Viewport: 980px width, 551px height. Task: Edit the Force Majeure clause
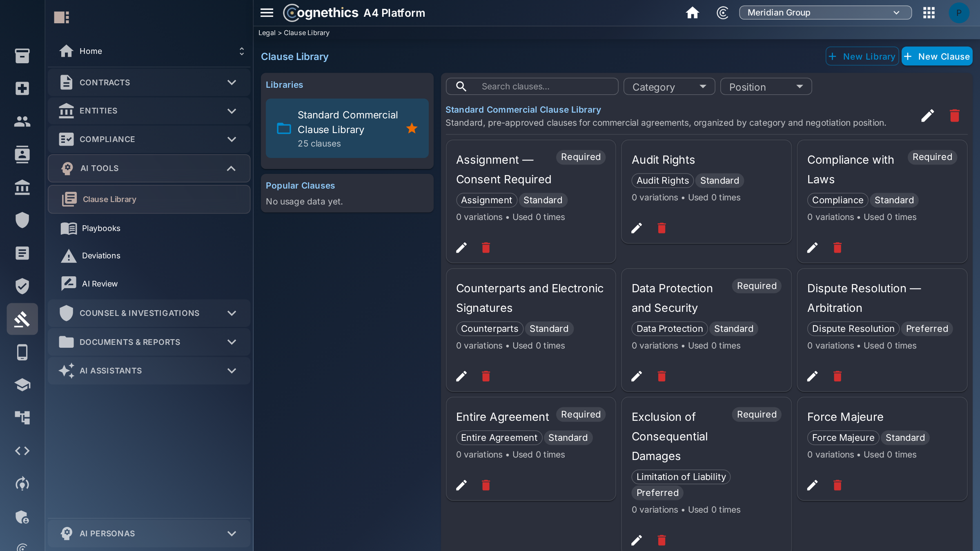click(x=812, y=485)
